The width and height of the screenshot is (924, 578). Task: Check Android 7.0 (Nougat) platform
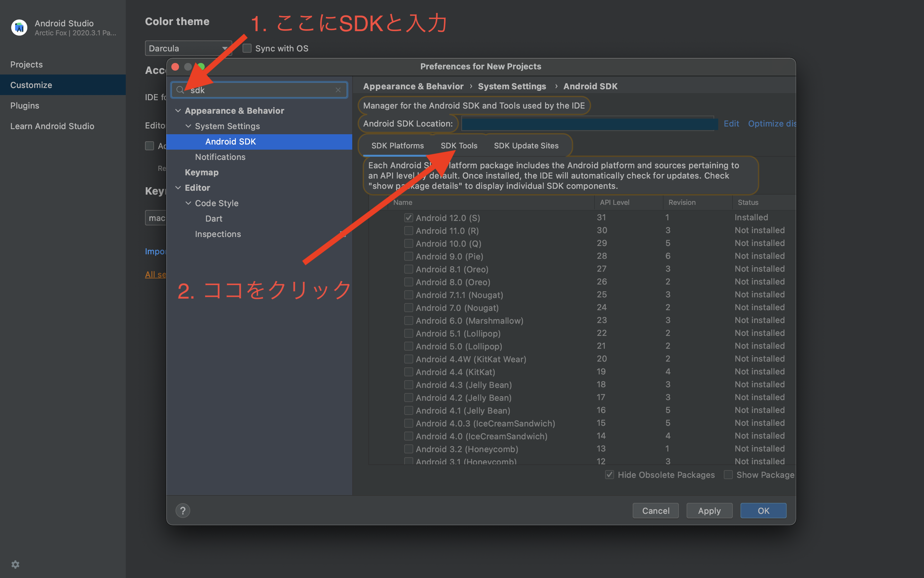coord(408,307)
